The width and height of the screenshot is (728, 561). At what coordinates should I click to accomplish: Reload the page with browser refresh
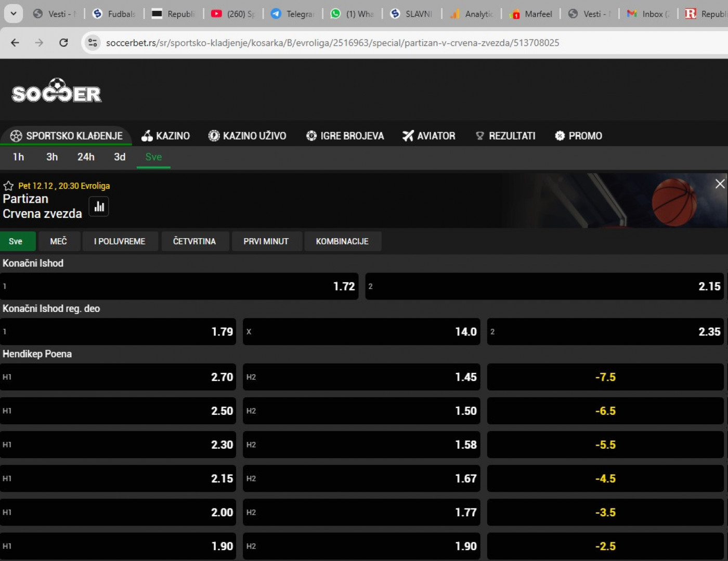tap(63, 43)
